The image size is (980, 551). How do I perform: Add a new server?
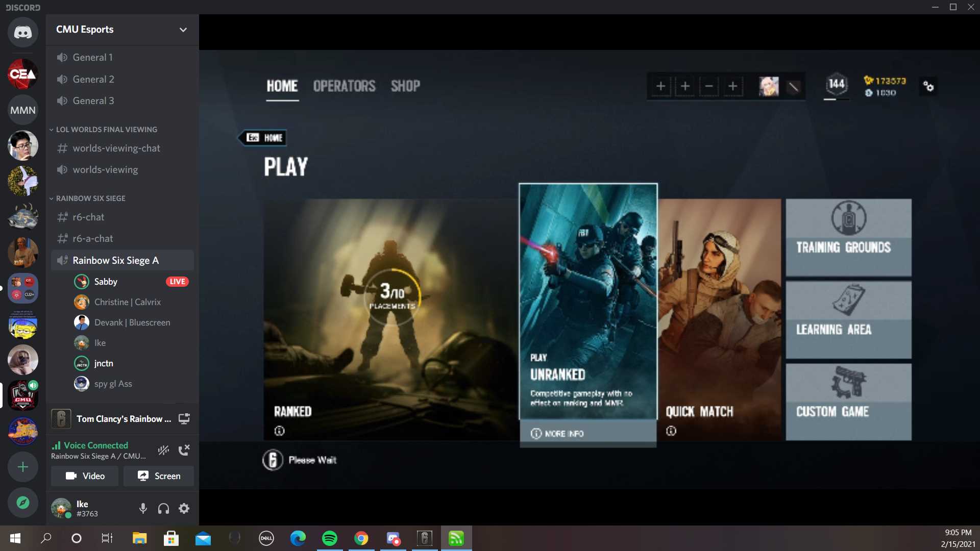[23, 467]
